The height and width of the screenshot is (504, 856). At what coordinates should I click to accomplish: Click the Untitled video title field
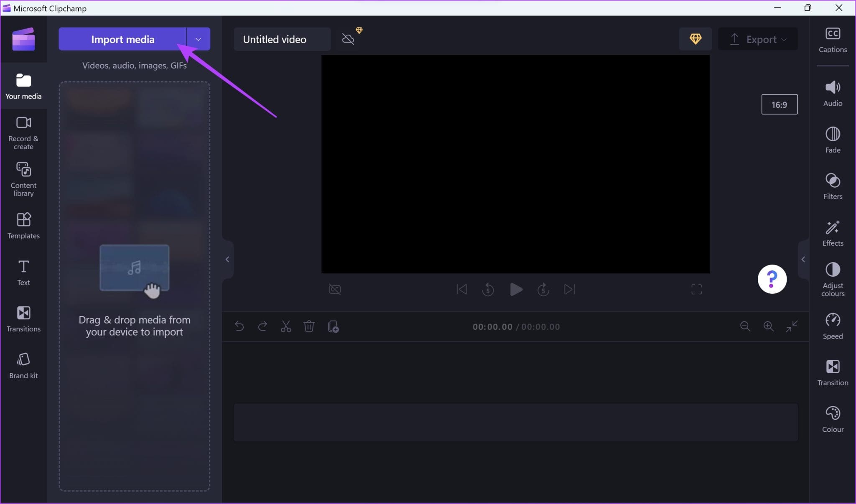click(x=281, y=39)
